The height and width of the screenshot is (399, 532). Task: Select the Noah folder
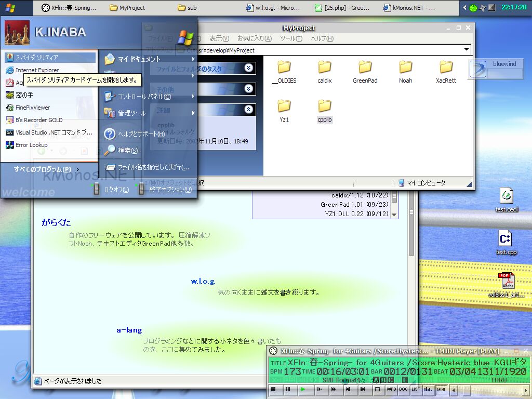(x=405, y=72)
